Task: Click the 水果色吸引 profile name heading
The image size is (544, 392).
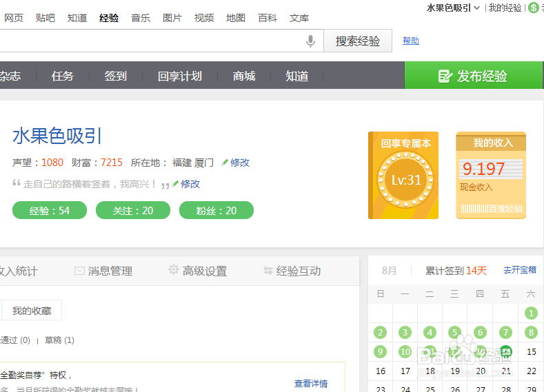Action: pos(57,136)
